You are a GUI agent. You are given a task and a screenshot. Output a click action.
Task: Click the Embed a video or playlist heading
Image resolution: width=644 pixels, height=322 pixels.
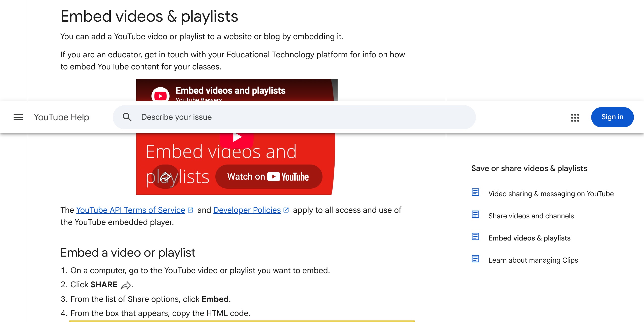pyautogui.click(x=128, y=253)
